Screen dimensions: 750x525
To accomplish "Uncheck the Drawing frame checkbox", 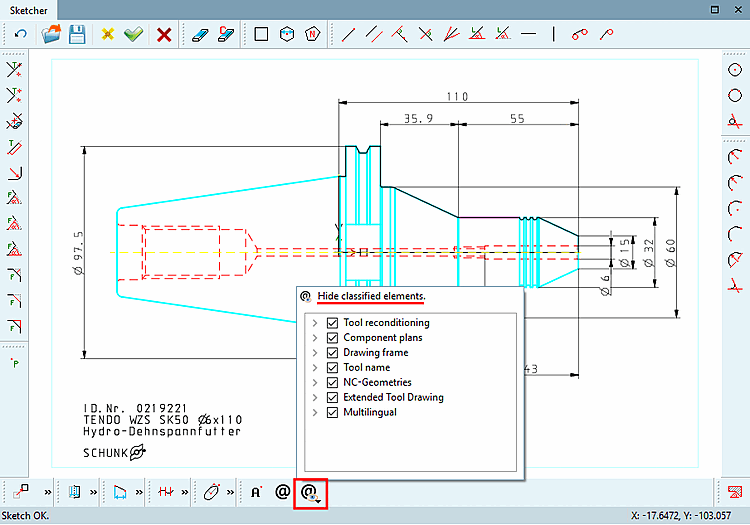I will 332,353.
